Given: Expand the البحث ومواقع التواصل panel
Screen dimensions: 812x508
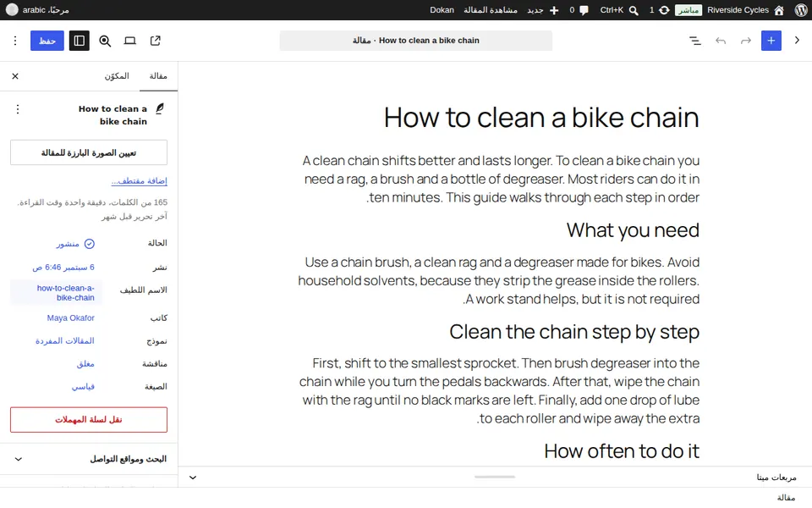Looking at the screenshot, I should coord(89,459).
